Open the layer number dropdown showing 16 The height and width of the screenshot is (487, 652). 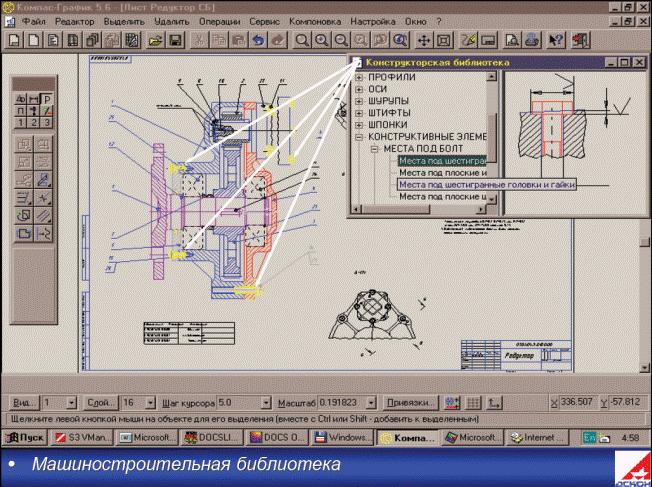[x=150, y=403]
